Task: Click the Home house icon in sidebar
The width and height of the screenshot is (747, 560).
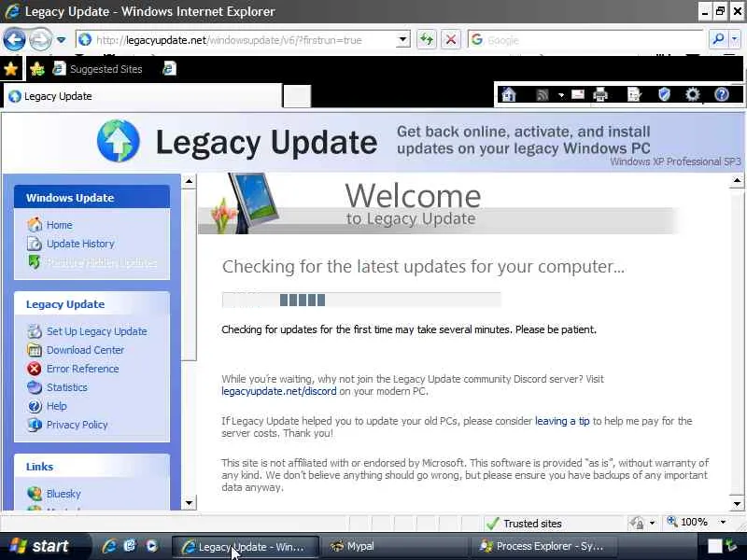Action: click(x=35, y=225)
